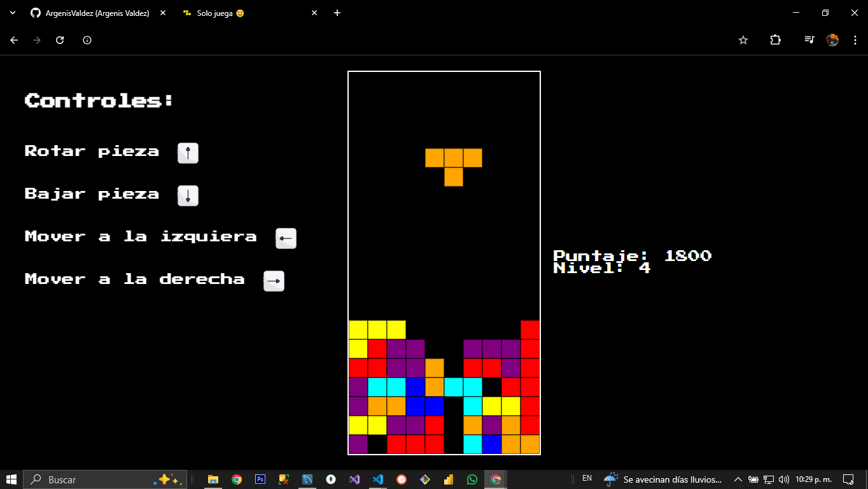Close the ArgenisValdez GitHub tab
Image resolution: width=868 pixels, height=489 pixels.
pos(163,13)
